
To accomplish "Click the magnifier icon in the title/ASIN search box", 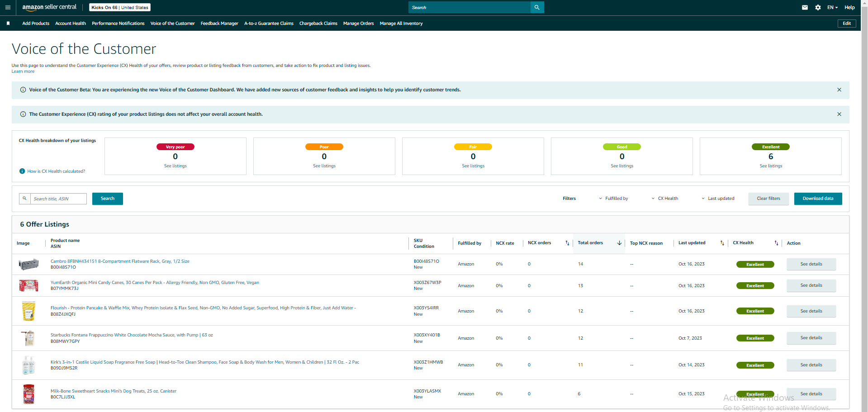I will point(24,199).
